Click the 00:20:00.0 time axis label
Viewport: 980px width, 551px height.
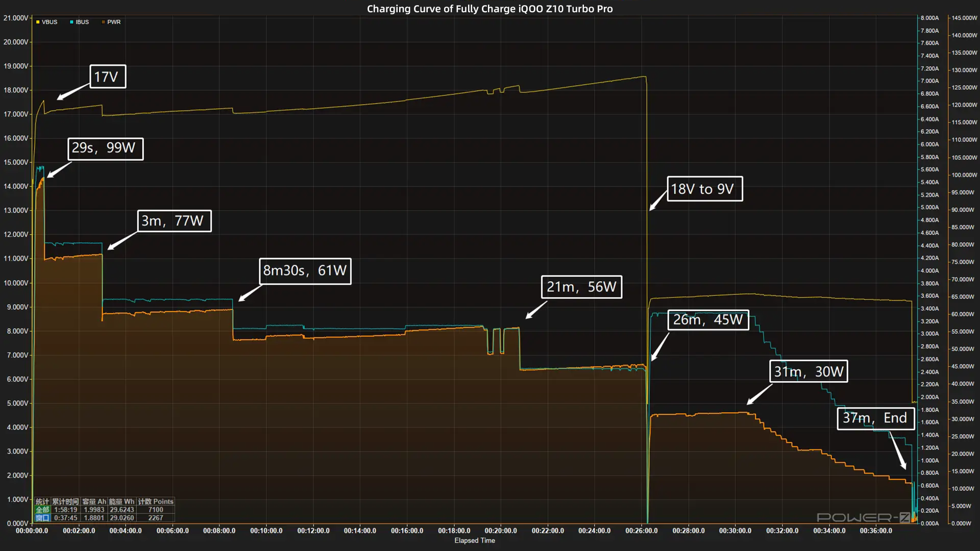click(501, 531)
